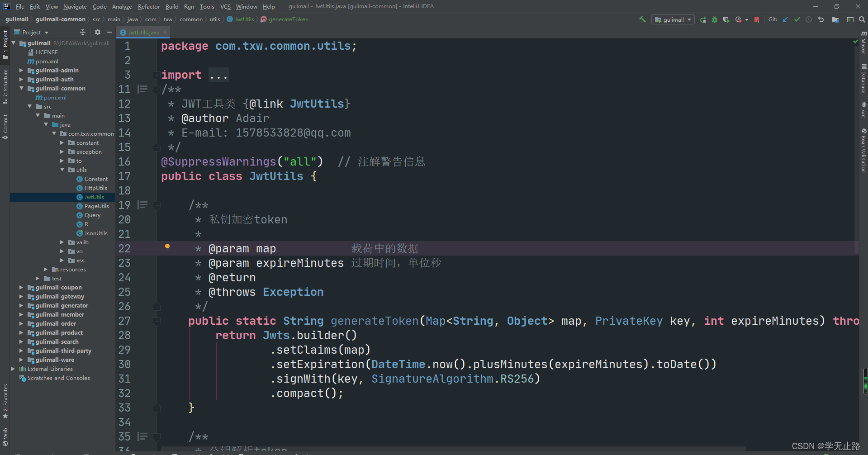Image resolution: width=868 pixels, height=455 pixels.
Task: Expand the resources folder
Action: point(46,269)
